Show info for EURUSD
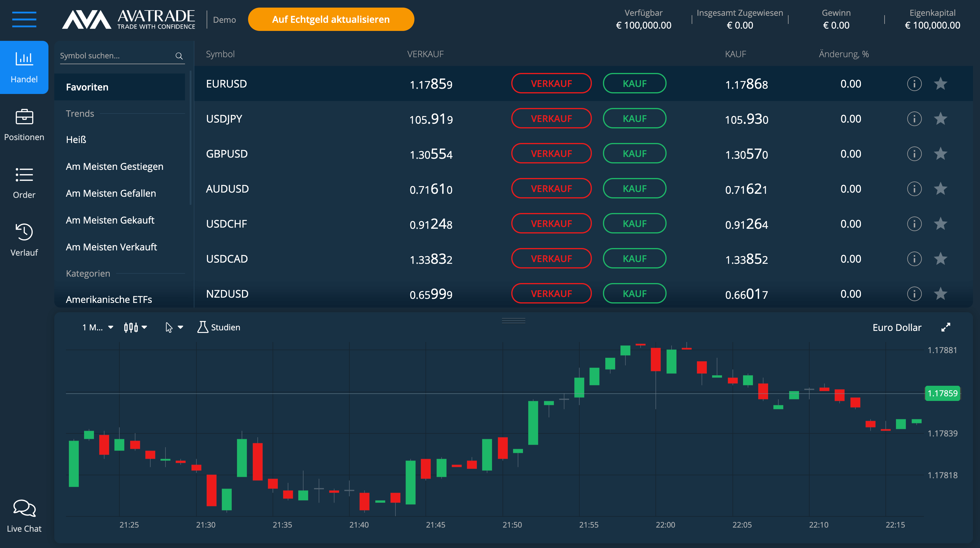This screenshot has height=548, width=980. coord(914,84)
